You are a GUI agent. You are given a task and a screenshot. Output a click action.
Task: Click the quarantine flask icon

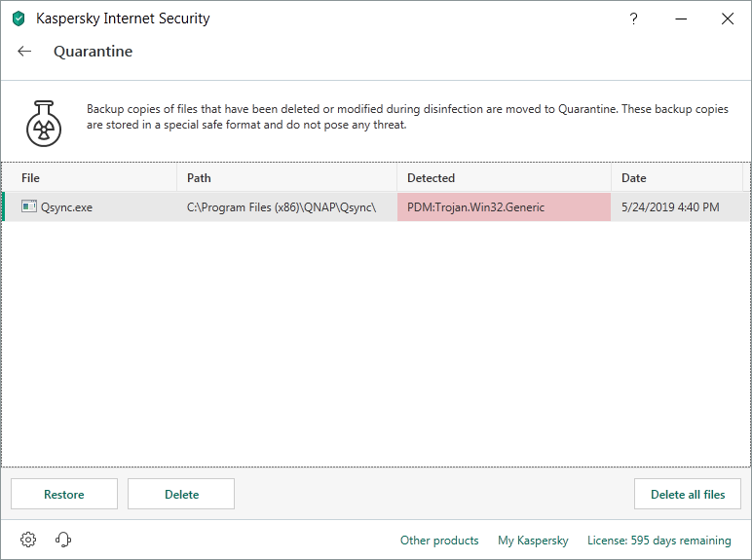coord(44,124)
